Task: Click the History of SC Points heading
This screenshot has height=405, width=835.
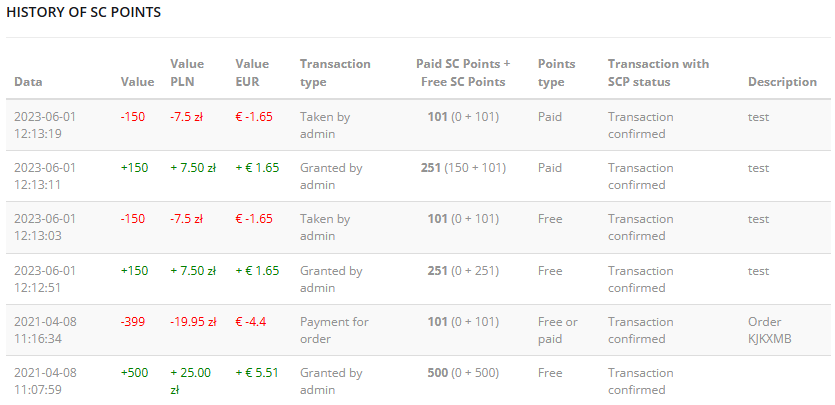Action: click(84, 13)
